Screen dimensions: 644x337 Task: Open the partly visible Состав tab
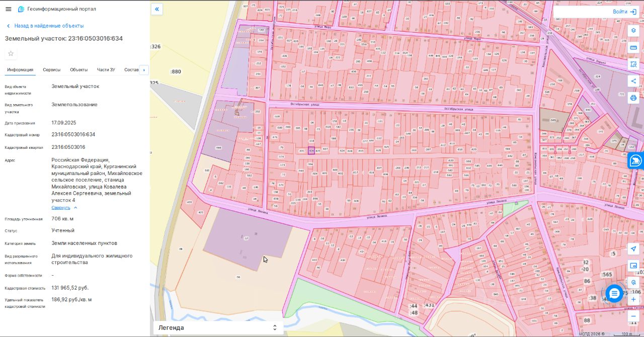[x=131, y=70]
